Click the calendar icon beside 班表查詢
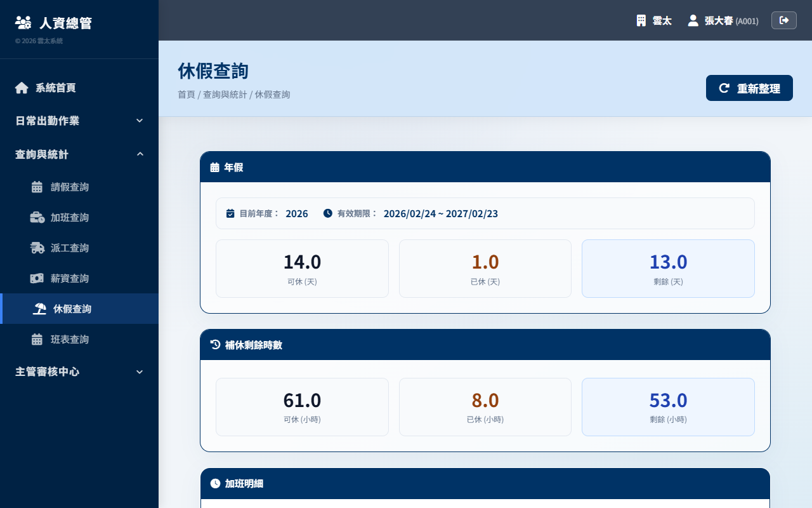 coord(37,339)
